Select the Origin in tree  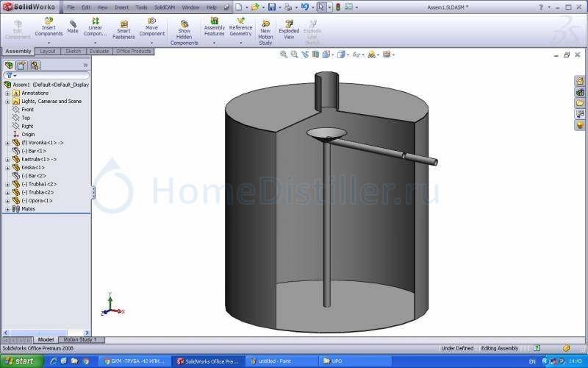click(28, 135)
